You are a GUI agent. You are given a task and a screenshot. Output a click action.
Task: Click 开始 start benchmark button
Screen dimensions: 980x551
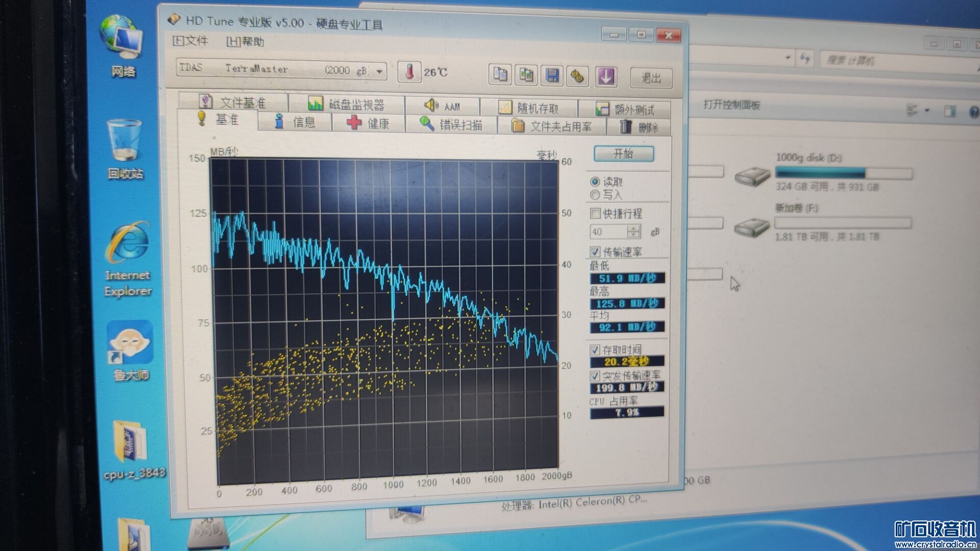pos(623,154)
